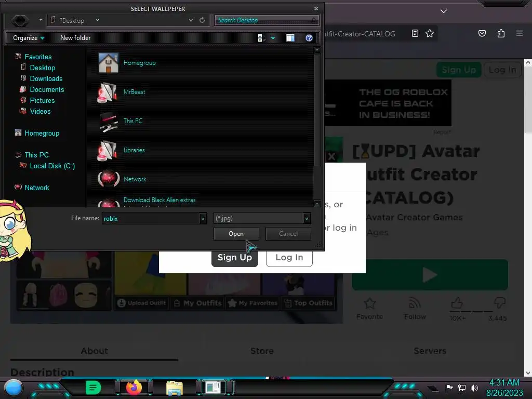
Task: Select Videos in the sidebar
Action: 40,111
